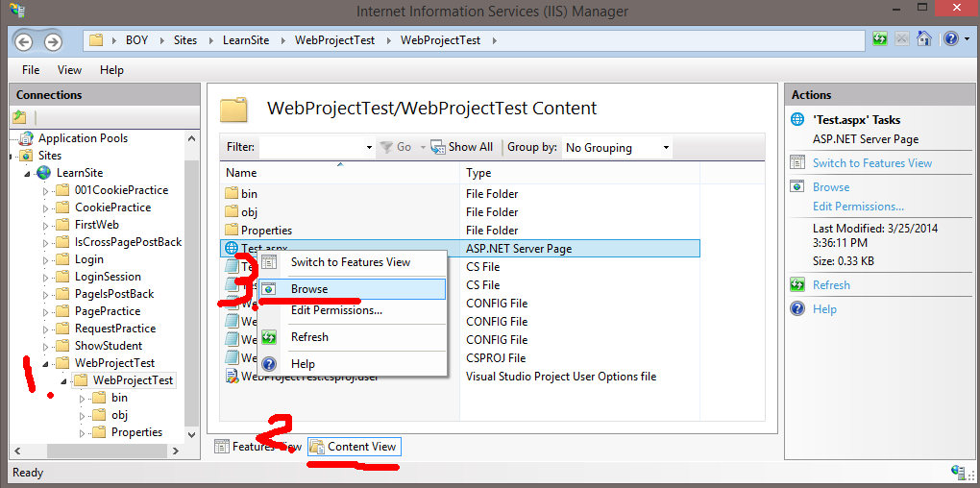Open the View menu
The image size is (980, 488).
click(x=69, y=70)
